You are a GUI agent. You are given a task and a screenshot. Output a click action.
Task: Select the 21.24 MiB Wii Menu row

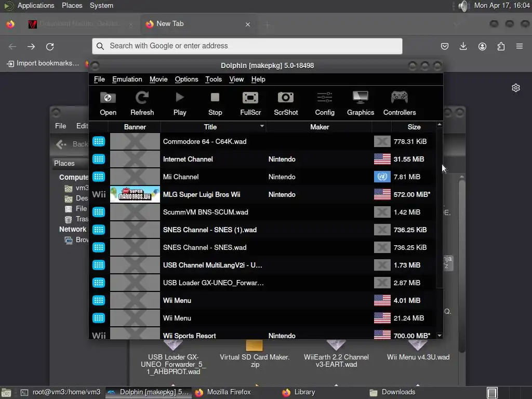[x=263, y=318]
